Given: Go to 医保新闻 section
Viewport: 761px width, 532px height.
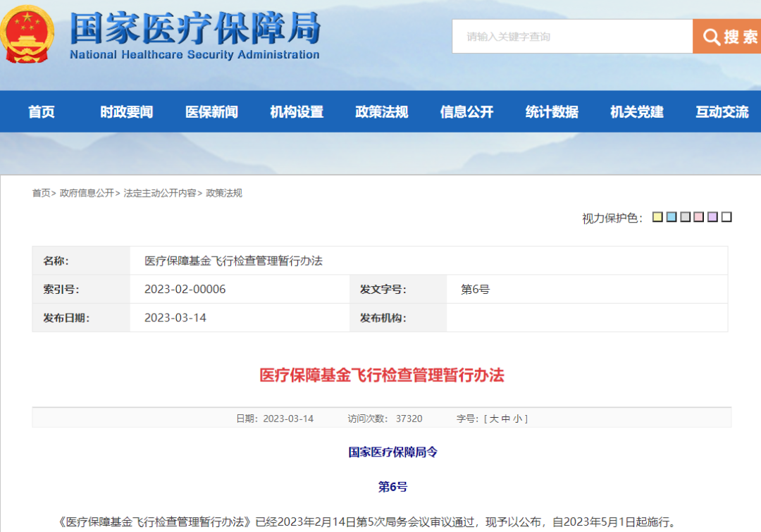Looking at the screenshot, I should [211, 111].
